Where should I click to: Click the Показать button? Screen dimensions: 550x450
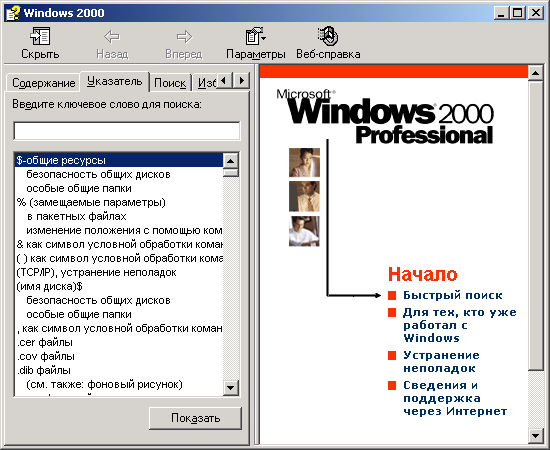[195, 418]
